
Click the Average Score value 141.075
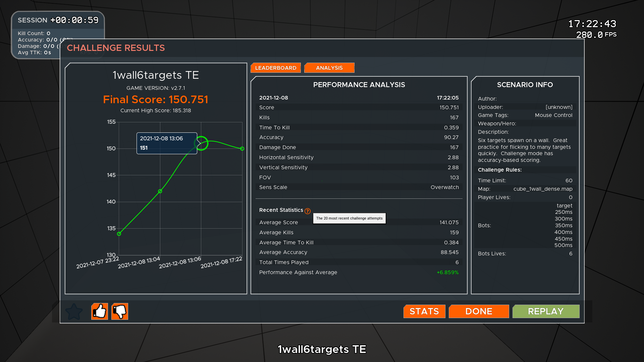(x=449, y=223)
